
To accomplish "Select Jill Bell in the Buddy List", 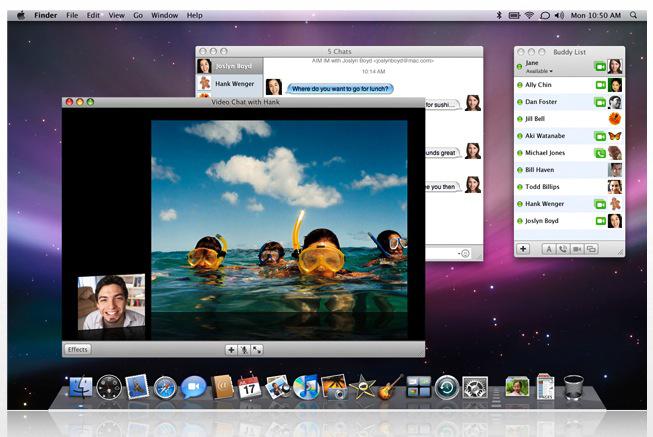I will click(x=570, y=119).
